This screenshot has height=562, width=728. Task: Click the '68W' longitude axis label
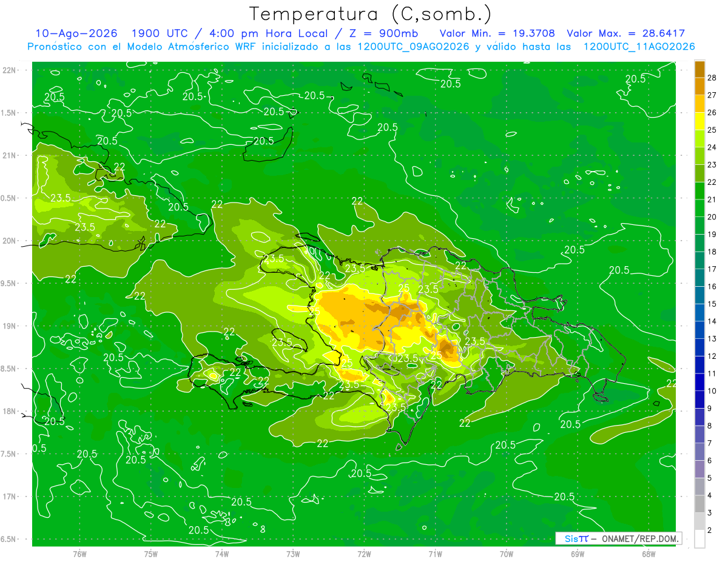[649, 554]
